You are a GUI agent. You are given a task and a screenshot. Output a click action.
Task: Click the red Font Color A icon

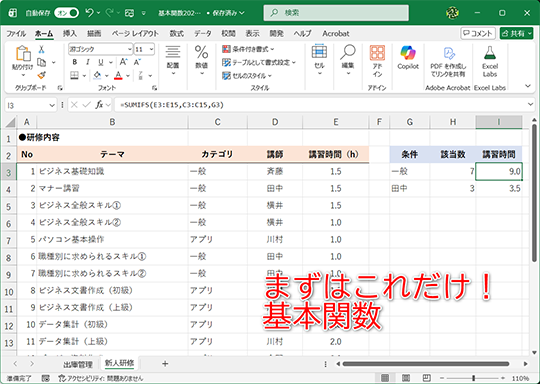click(118, 75)
